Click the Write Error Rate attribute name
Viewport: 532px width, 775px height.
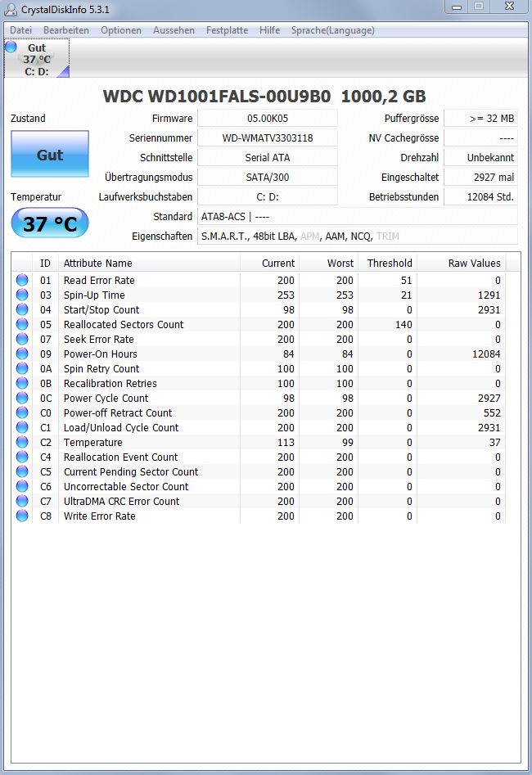99,516
